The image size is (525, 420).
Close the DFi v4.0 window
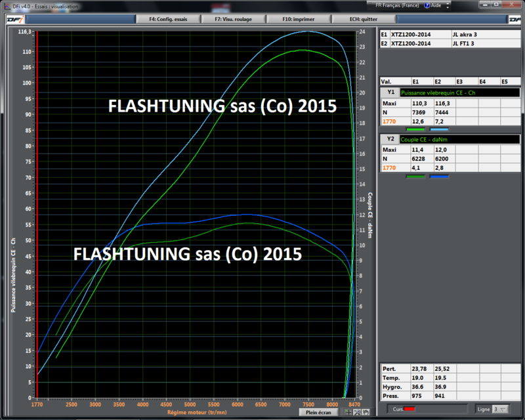point(513,5)
